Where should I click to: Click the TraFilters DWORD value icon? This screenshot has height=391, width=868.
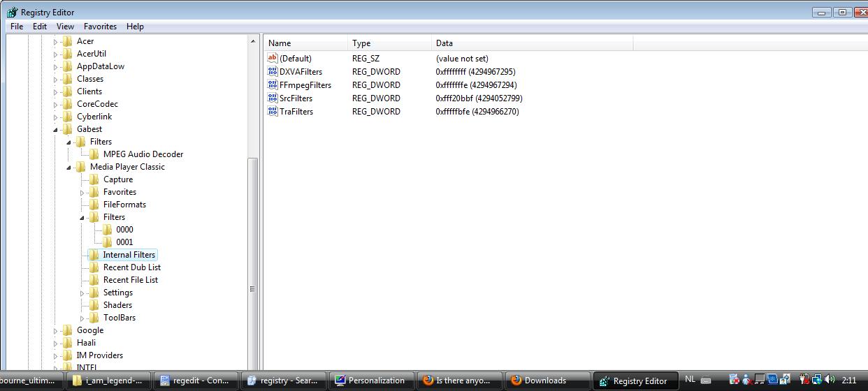pyautogui.click(x=273, y=112)
